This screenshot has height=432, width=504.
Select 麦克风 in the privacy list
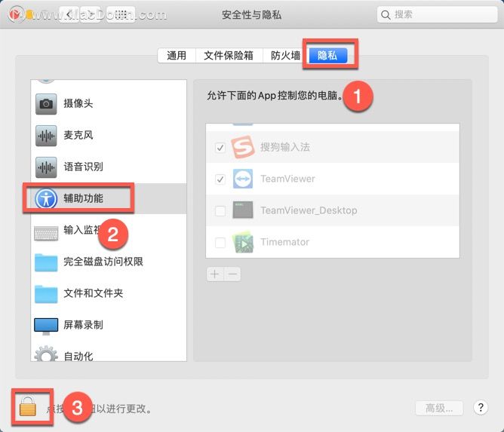(109, 135)
